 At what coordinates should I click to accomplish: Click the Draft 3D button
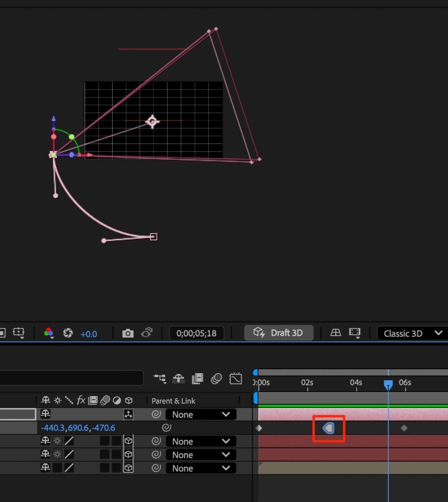(278, 333)
